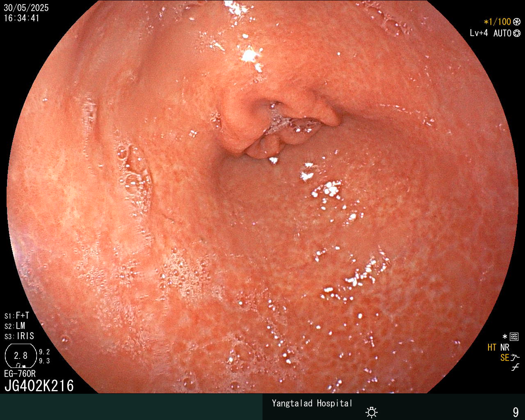Click the NR noise reduction label
This screenshot has height=420, width=525.
point(504,347)
